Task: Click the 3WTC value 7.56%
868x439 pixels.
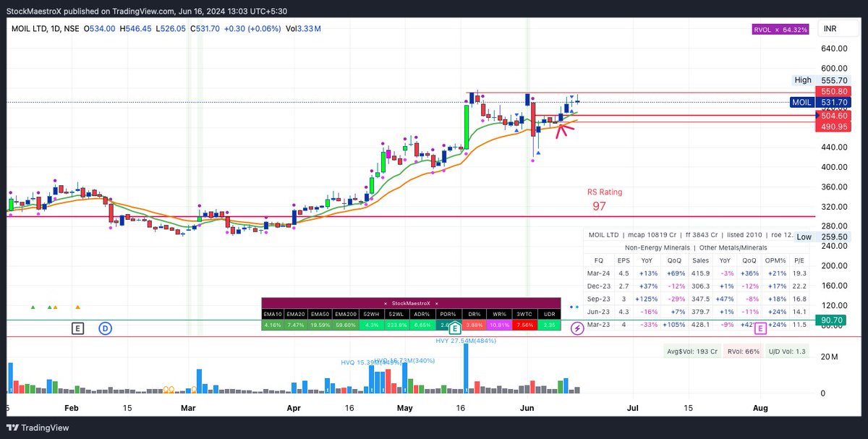Action: [x=524, y=326]
